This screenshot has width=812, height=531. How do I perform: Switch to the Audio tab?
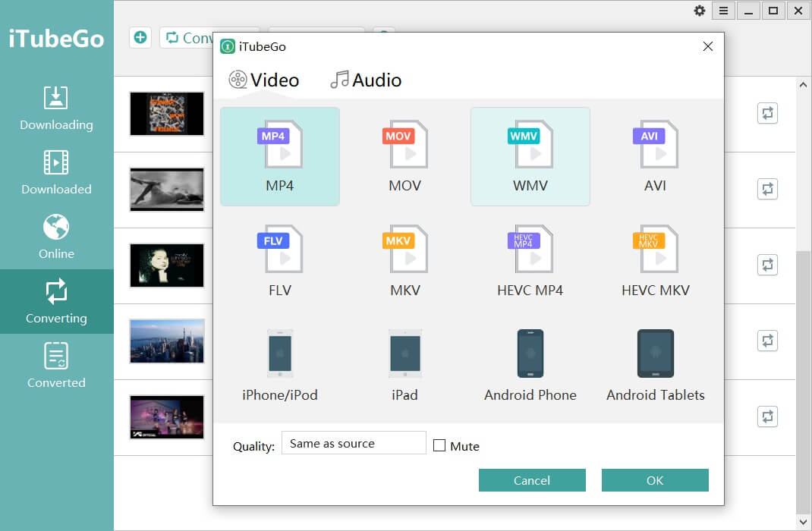(x=366, y=80)
